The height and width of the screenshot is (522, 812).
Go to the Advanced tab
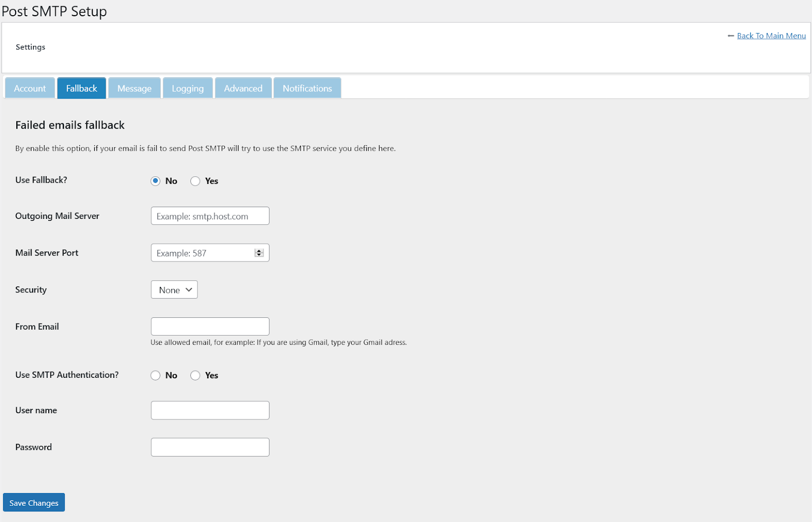[243, 88]
